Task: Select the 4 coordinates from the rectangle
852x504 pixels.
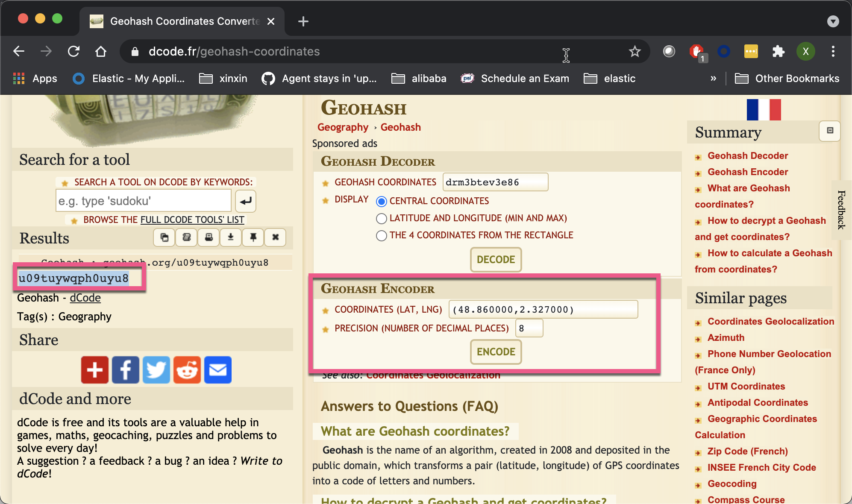Action: (381, 235)
